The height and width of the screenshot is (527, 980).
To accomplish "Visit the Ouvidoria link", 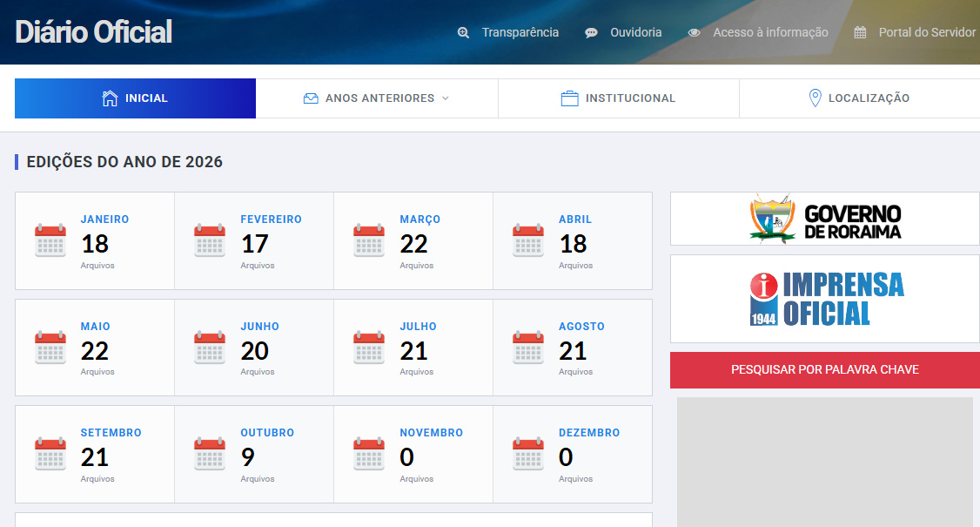I will click(635, 32).
